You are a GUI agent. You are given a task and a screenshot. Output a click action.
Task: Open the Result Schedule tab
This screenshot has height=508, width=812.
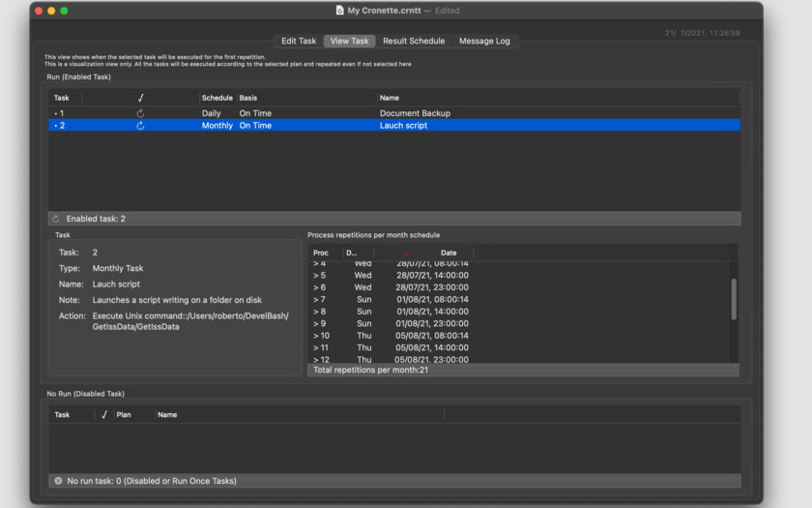(414, 41)
